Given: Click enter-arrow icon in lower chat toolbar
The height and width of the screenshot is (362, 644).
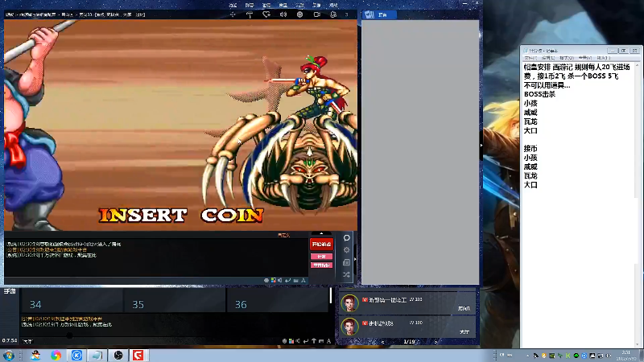Looking at the screenshot, I should [x=306, y=341].
